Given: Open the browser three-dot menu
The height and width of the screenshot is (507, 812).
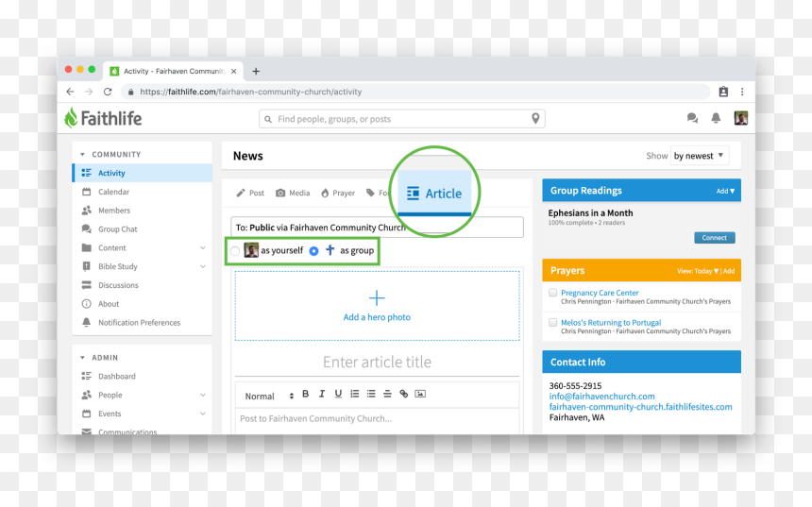Looking at the screenshot, I should coord(742,92).
